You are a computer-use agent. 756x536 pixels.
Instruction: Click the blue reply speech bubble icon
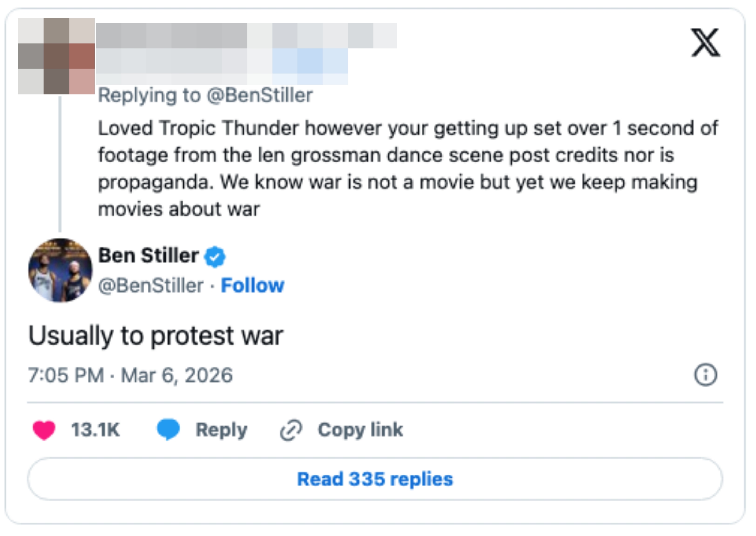168,429
